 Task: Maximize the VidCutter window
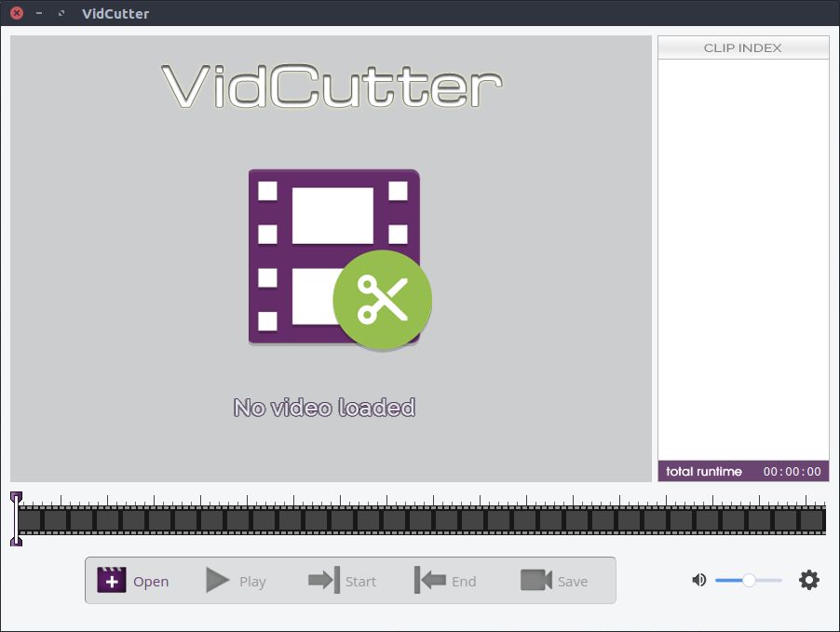pyautogui.click(x=61, y=13)
